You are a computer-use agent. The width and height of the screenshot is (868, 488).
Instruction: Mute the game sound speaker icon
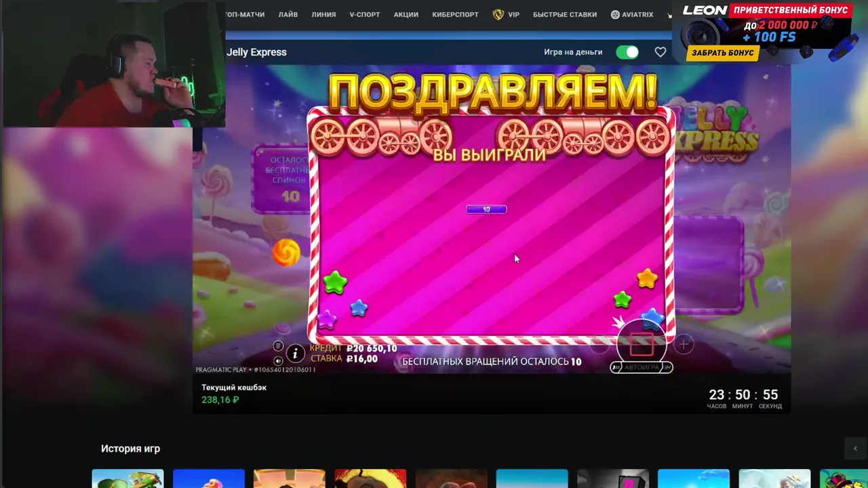tap(278, 361)
